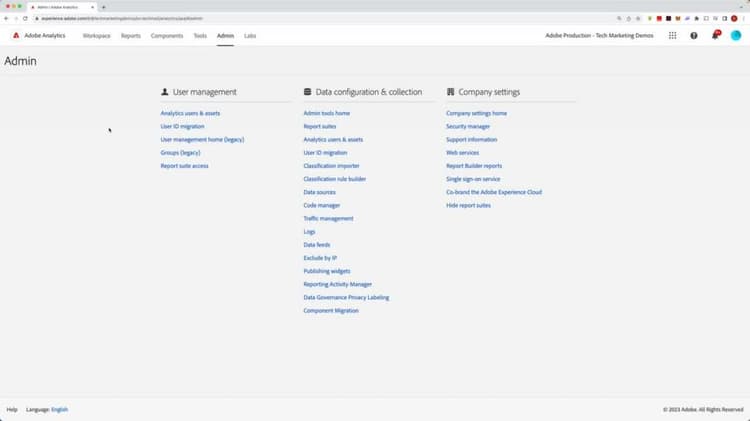Open Groups (legacy) link

coord(180,153)
